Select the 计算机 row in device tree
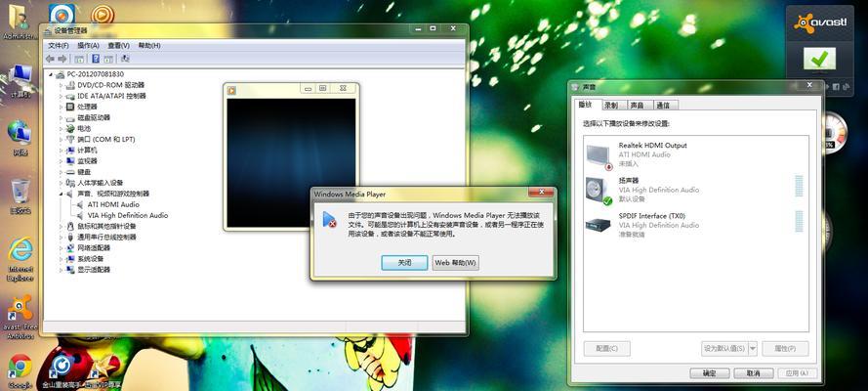 (x=81, y=151)
